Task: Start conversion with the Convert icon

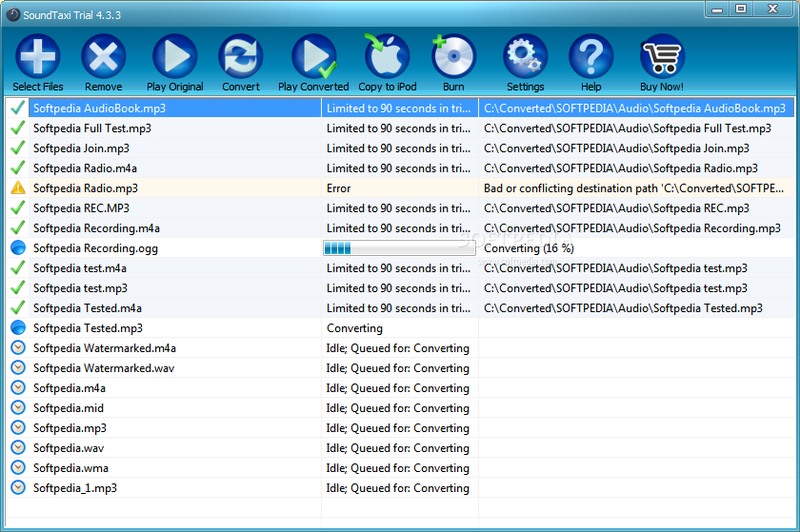Action: 241,56
